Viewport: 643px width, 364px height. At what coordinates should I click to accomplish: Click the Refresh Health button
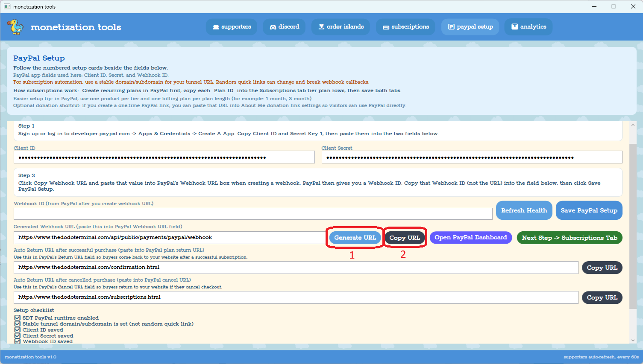click(524, 210)
